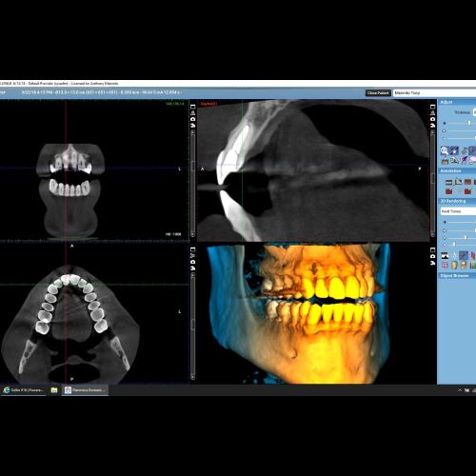The width and height of the screenshot is (476, 476).
Task: Maximize the axial view pane
Action: click(192, 249)
